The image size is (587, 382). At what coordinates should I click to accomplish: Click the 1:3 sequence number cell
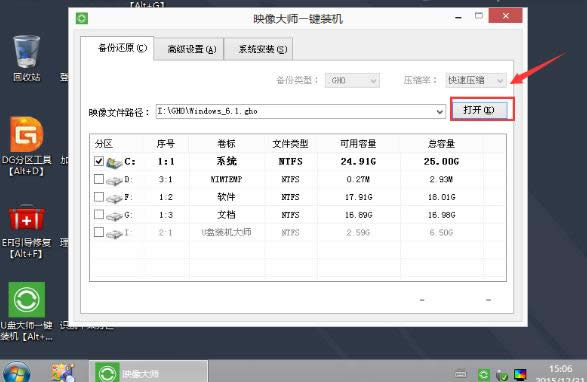165,215
